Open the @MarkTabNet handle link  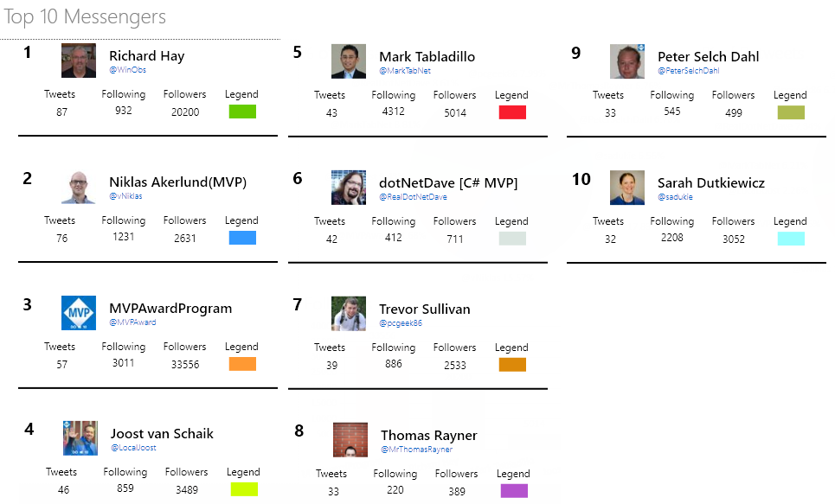pos(405,71)
